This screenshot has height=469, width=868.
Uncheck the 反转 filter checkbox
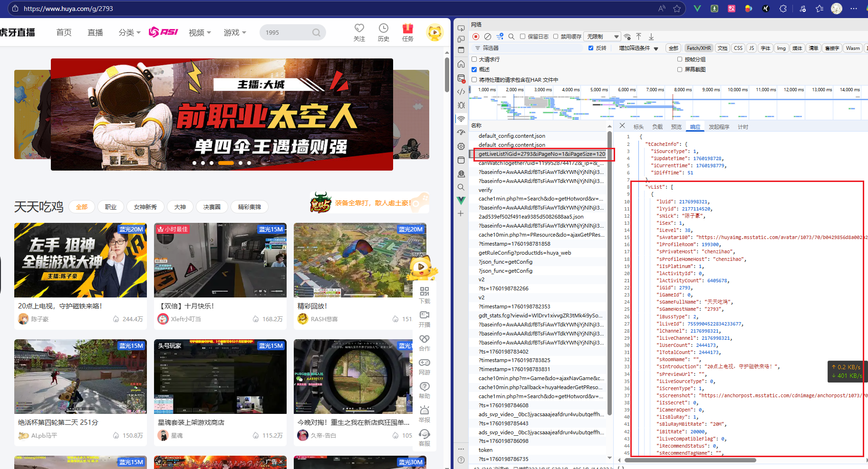point(591,48)
